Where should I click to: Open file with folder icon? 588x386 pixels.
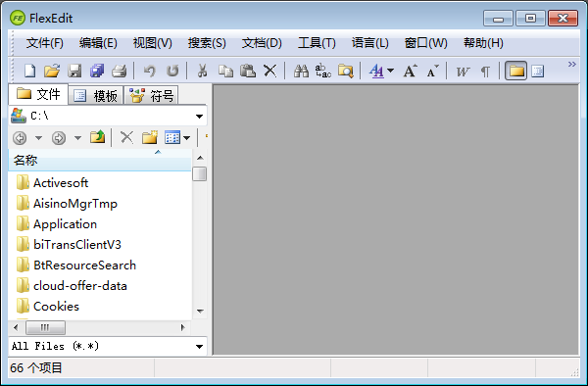[52, 71]
